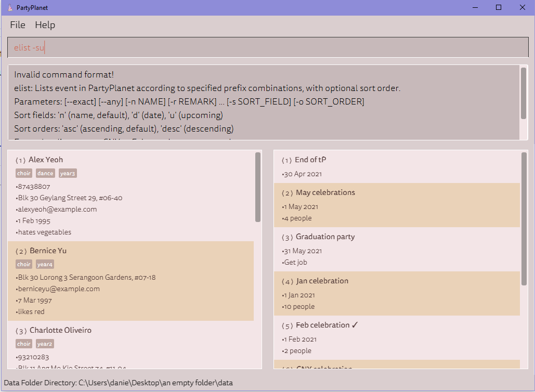
Task: Select the 'Feb celebration' event
Action: point(323,325)
